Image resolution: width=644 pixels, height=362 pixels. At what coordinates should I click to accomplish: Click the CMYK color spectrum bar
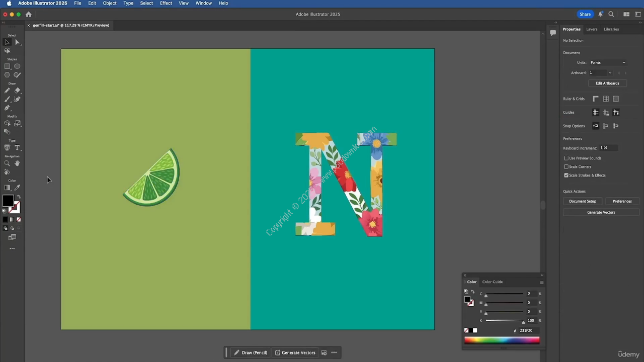pyautogui.click(x=502, y=341)
